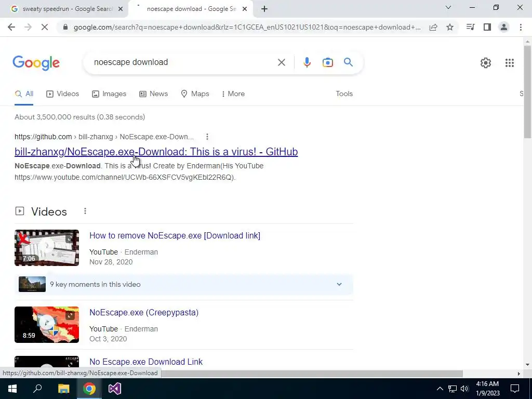Viewport: 532px width, 399px height.
Task: Share this page icon in address bar
Action: (433, 27)
